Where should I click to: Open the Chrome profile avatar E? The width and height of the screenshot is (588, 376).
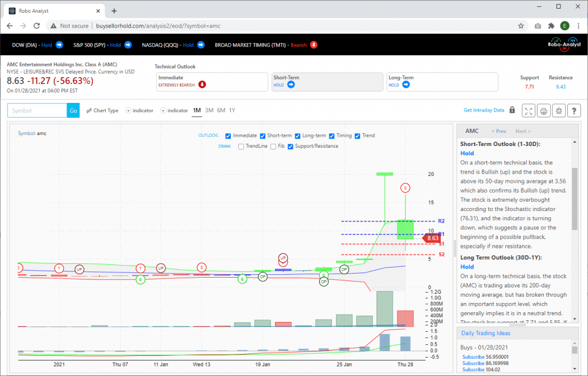(x=564, y=25)
